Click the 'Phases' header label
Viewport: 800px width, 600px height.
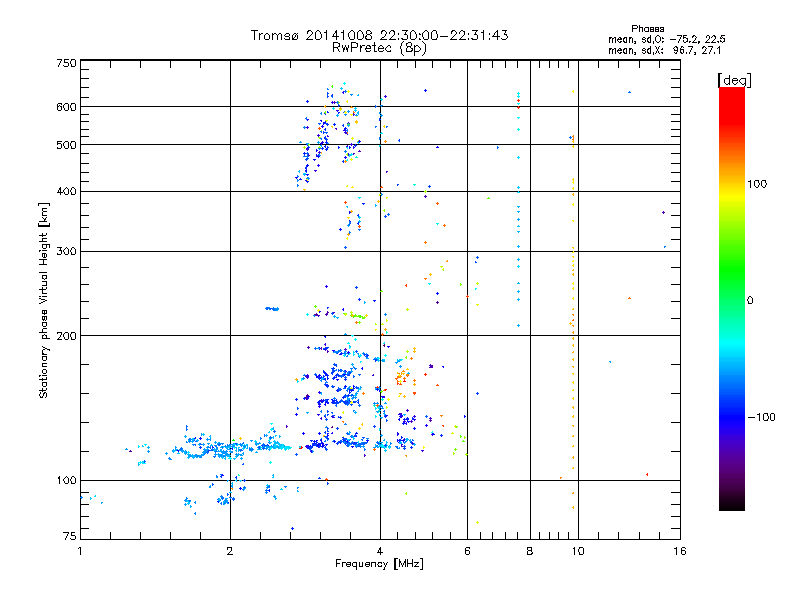[647, 29]
